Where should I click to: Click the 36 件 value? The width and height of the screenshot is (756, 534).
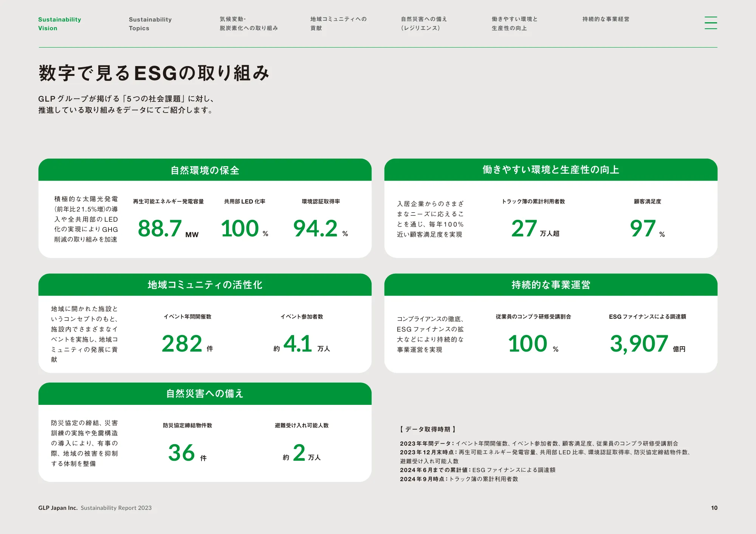[x=187, y=453]
